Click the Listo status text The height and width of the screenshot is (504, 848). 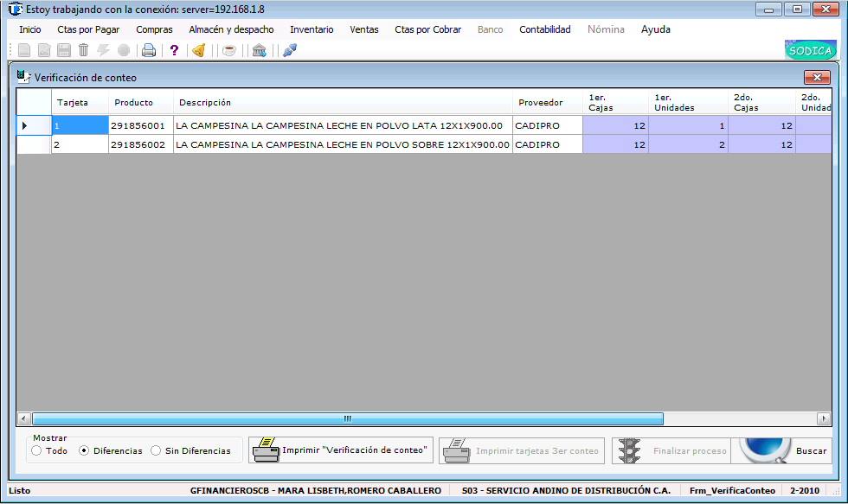19,490
